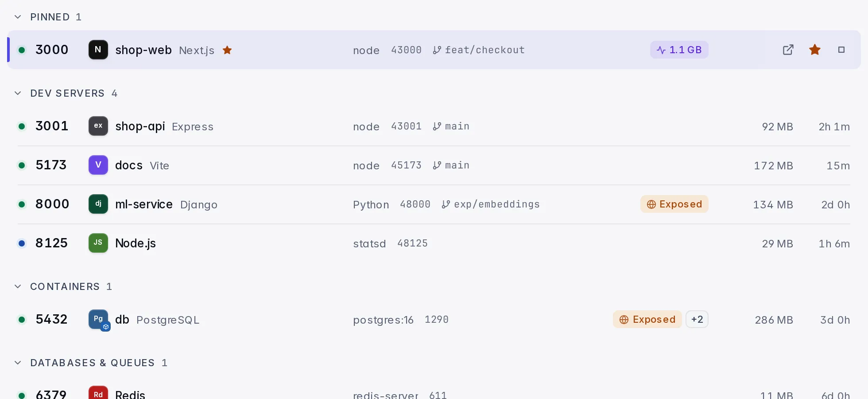Click the 286 MB memory value

coord(774,320)
